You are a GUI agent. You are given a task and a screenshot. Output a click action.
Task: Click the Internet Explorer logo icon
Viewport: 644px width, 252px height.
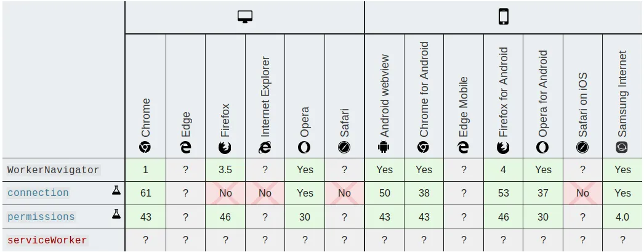[265, 147]
